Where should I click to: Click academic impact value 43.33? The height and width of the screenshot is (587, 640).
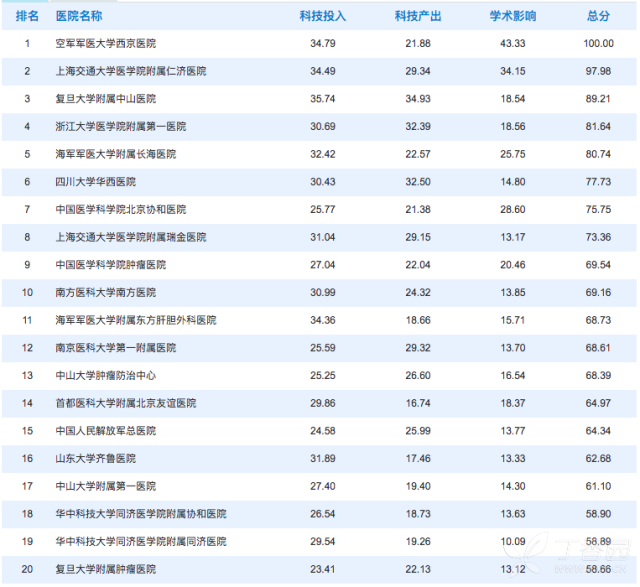pyautogui.click(x=513, y=43)
